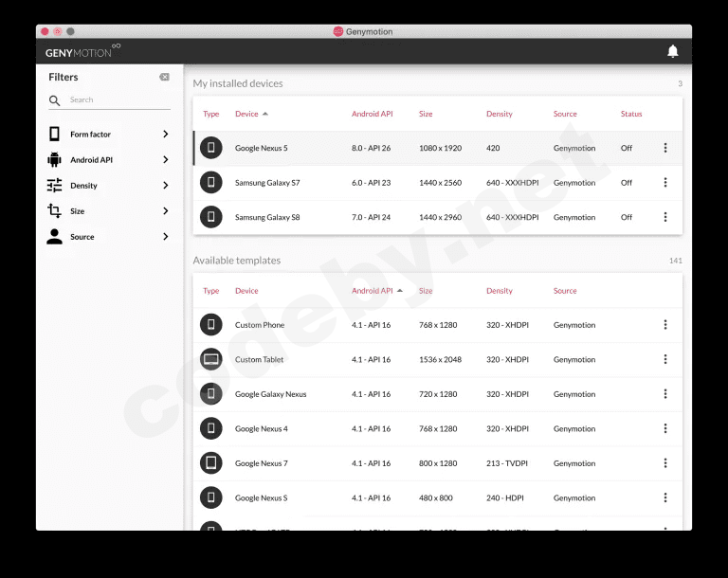Click the Google Nexus 4 type icon
Screen dimensions: 728x578
pos(210,428)
